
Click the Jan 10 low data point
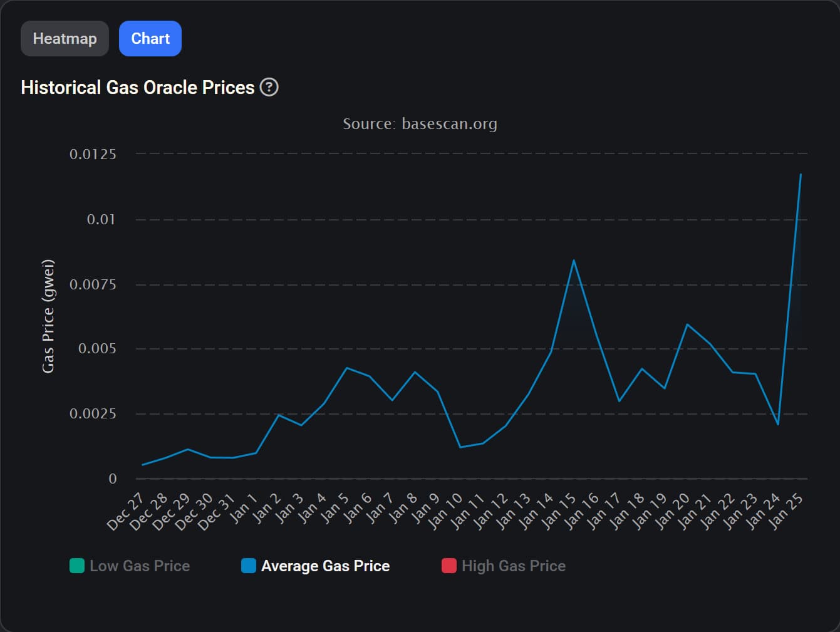(460, 447)
